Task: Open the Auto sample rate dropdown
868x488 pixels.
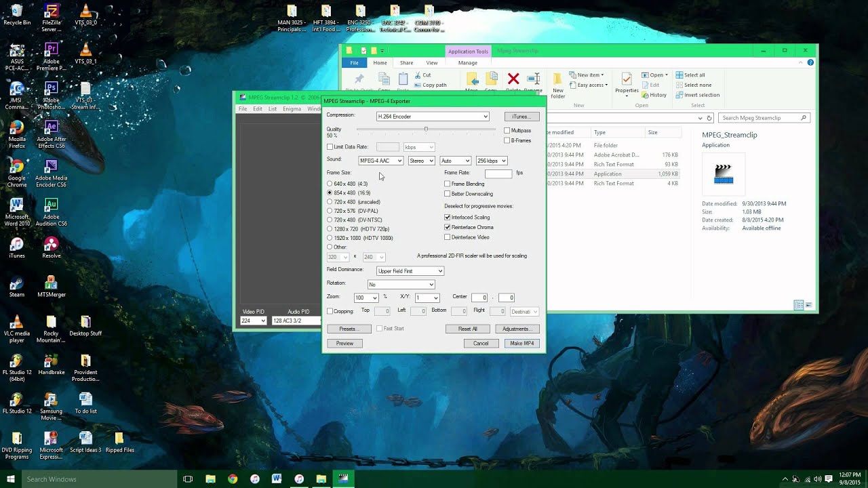Action: 455,161
